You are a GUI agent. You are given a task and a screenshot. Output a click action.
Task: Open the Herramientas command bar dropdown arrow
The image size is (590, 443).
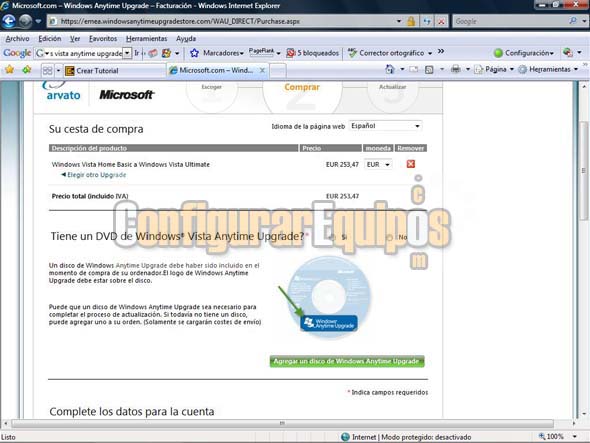pos(576,69)
